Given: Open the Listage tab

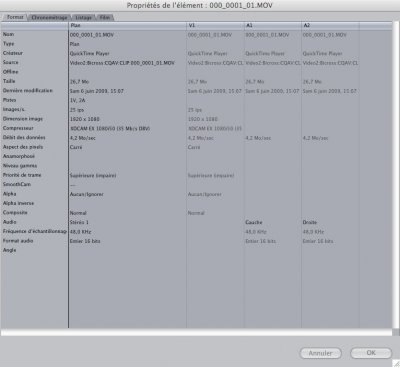Looking at the screenshot, I should (83, 17).
